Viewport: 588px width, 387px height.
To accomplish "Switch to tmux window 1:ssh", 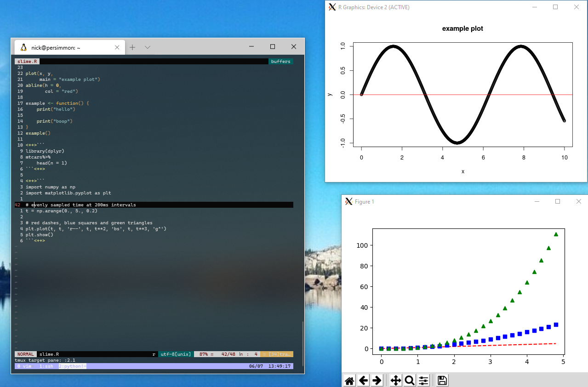I will click(x=47, y=366).
